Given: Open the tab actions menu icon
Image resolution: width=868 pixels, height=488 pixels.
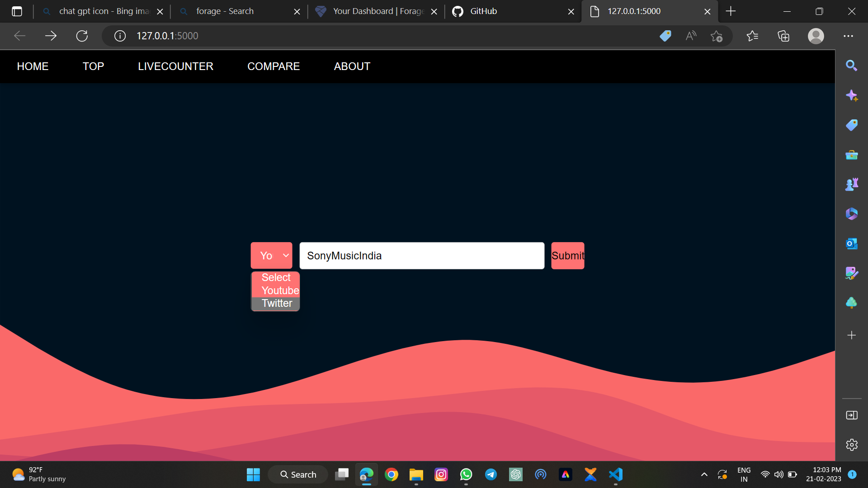Looking at the screenshot, I should click(x=17, y=11).
